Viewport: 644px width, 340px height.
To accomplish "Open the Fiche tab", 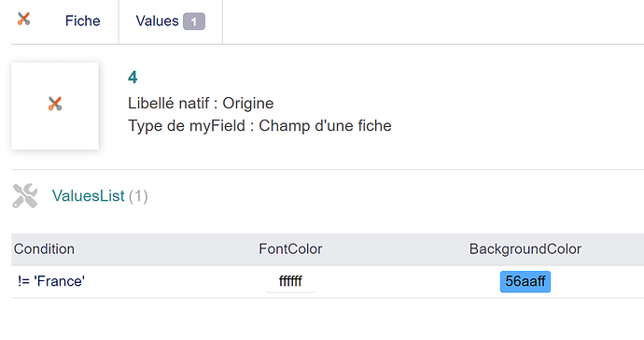I will 82,21.
